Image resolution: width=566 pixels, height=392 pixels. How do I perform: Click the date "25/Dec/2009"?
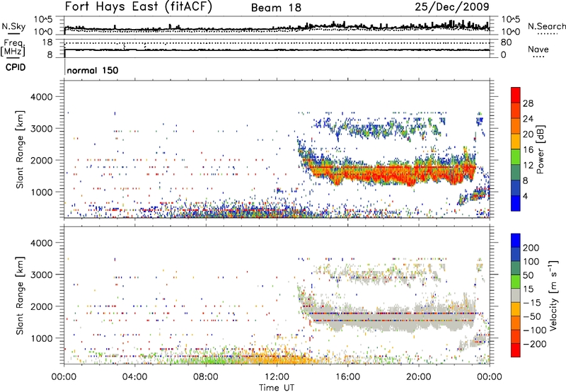click(x=452, y=6)
